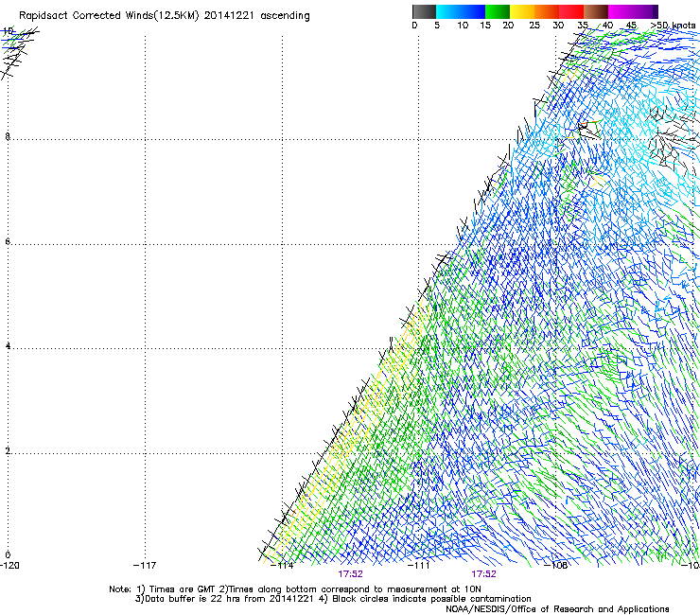The height and width of the screenshot is (615, 700).
Task: Select the orange 25-30 knot legend swatch
Action: tap(547, 11)
